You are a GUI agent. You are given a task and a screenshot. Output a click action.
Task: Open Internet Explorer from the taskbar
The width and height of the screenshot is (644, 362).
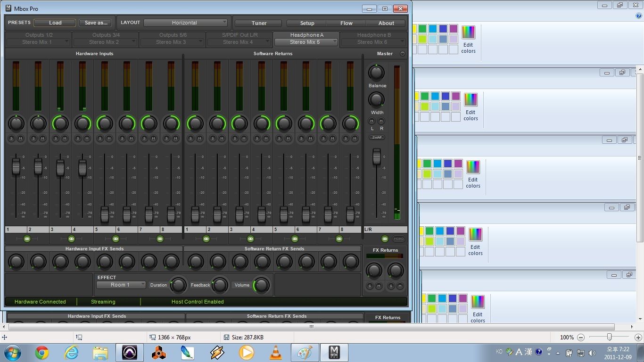(x=71, y=352)
